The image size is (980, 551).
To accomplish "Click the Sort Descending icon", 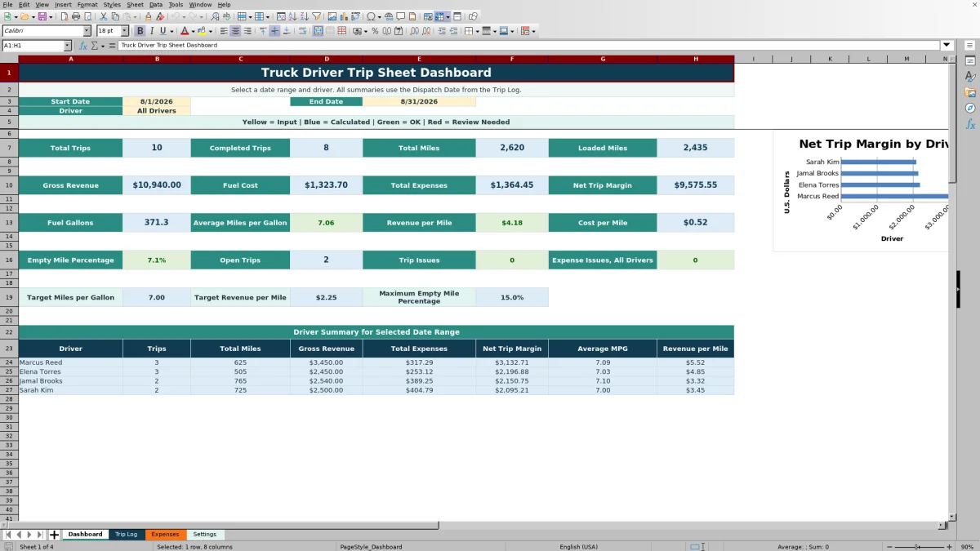I will [304, 16].
